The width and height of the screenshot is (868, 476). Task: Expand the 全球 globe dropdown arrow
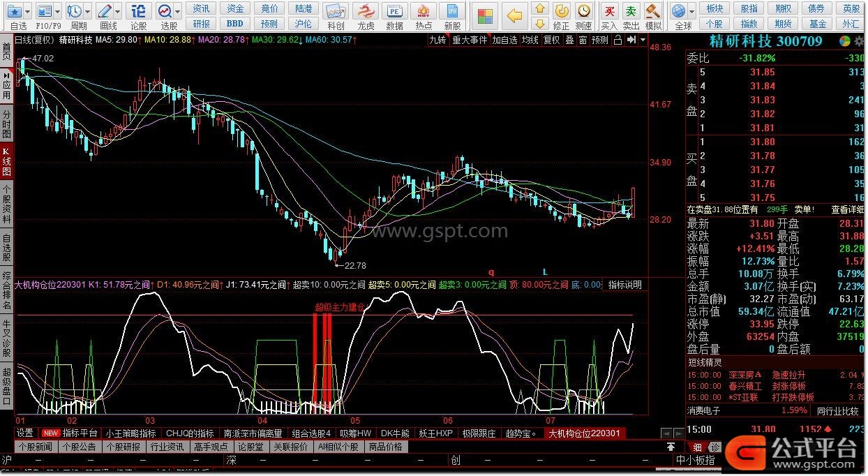(x=691, y=11)
